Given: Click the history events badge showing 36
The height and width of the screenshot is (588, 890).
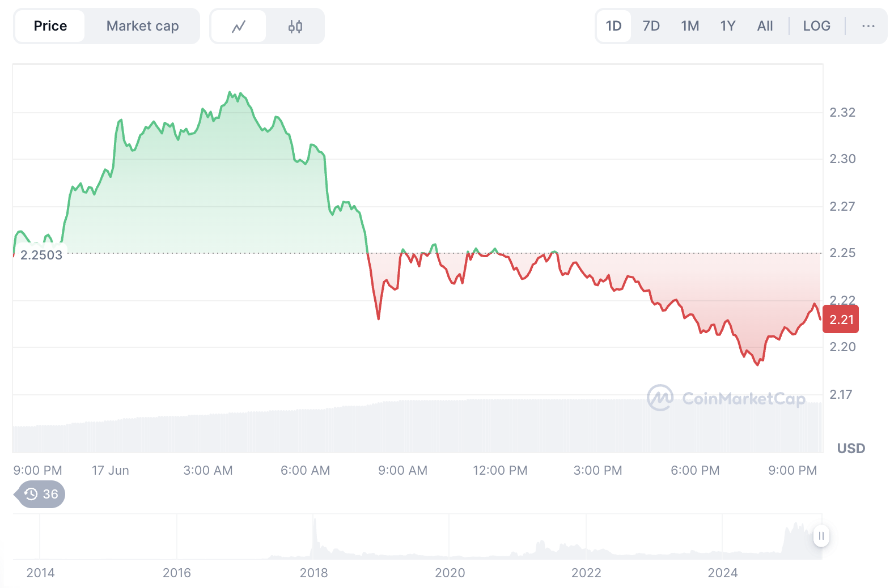Looking at the screenshot, I should point(41,495).
